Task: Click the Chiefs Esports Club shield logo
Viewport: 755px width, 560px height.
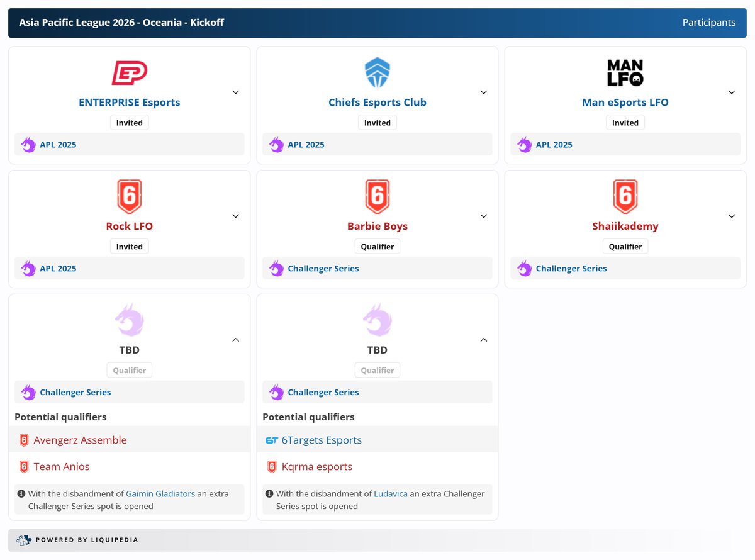Action: click(377, 73)
